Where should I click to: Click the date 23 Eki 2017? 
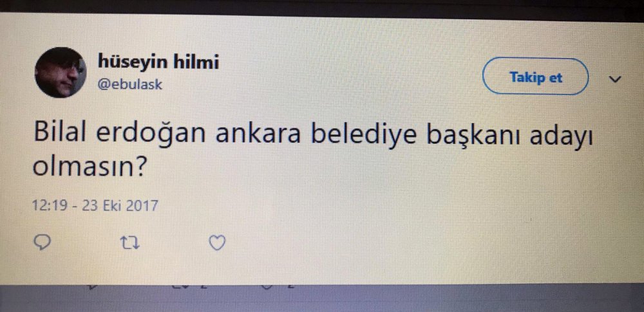tap(120, 205)
